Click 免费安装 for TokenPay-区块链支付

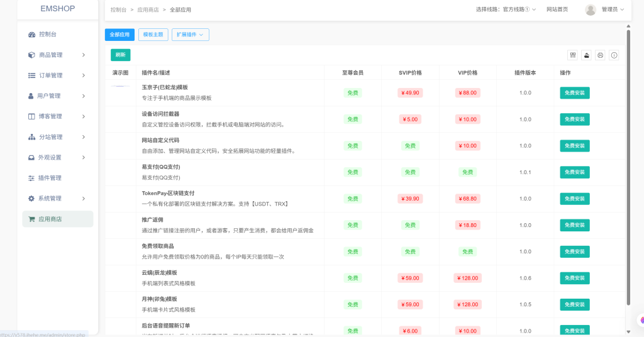[575, 199]
